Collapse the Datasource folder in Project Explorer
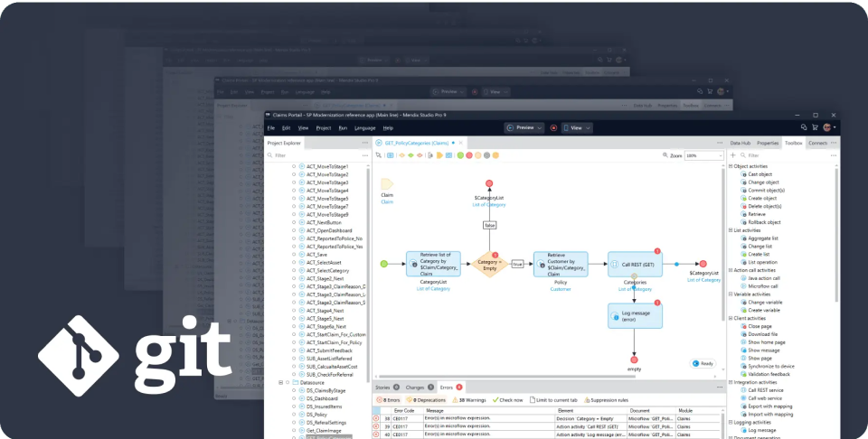 [280, 382]
